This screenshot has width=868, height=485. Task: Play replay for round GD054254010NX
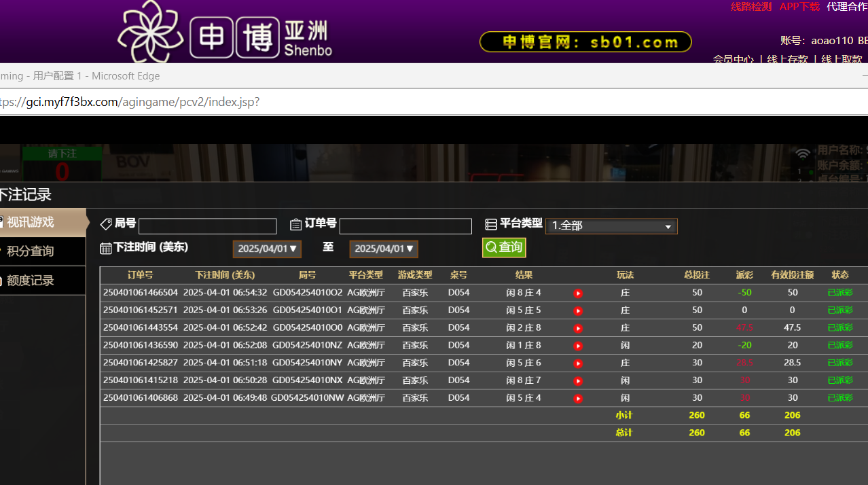[578, 381]
